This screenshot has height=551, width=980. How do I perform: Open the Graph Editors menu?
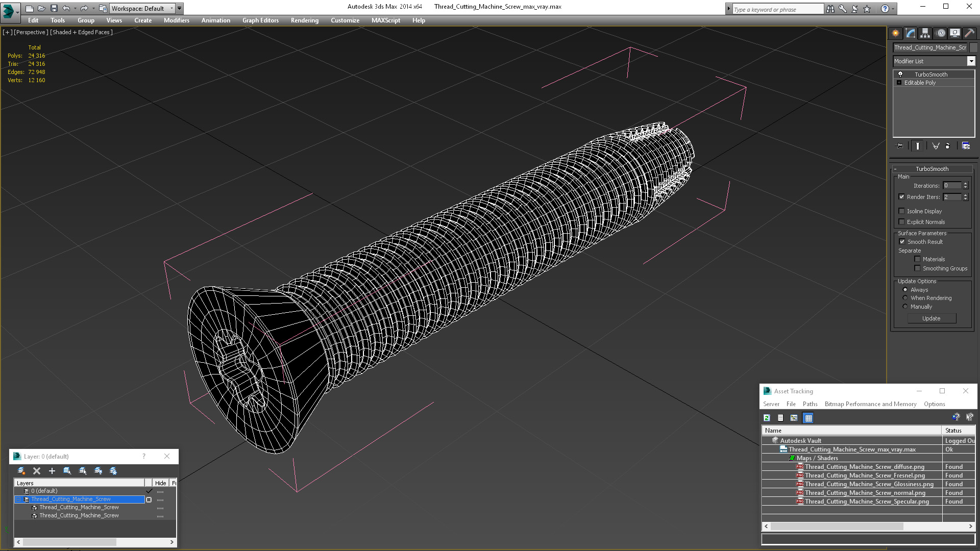click(260, 20)
